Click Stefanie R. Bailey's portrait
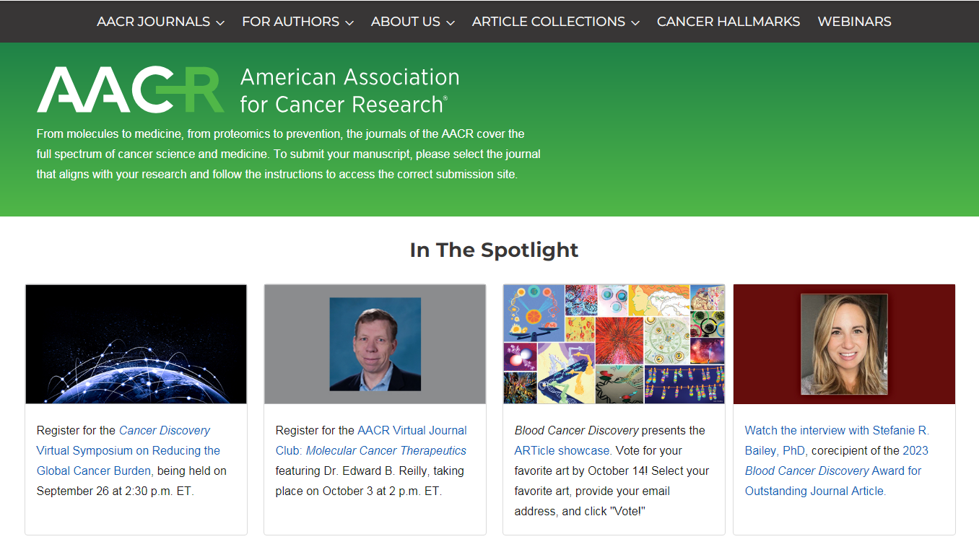 point(844,344)
